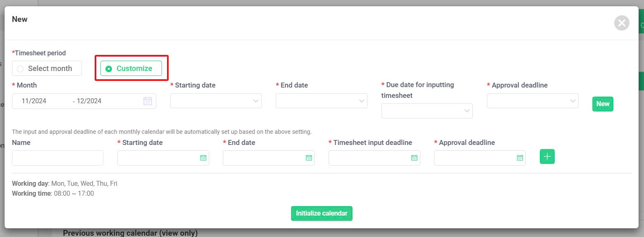Click the green New button
The height and width of the screenshot is (237, 644).
tap(603, 104)
